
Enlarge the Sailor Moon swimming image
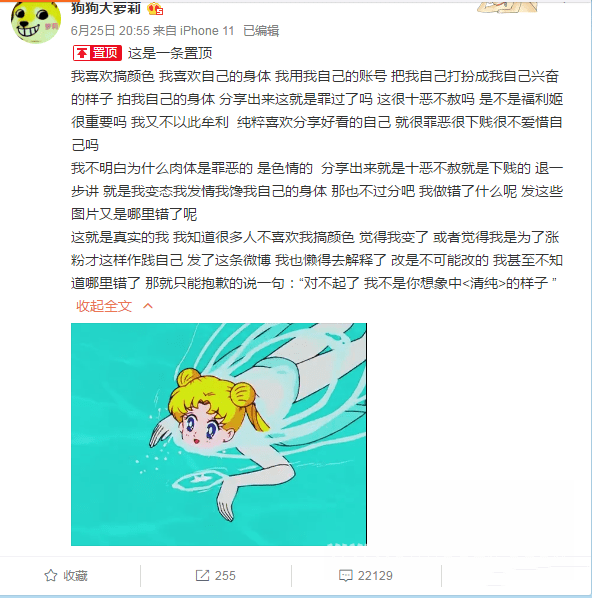pyautogui.click(x=219, y=434)
